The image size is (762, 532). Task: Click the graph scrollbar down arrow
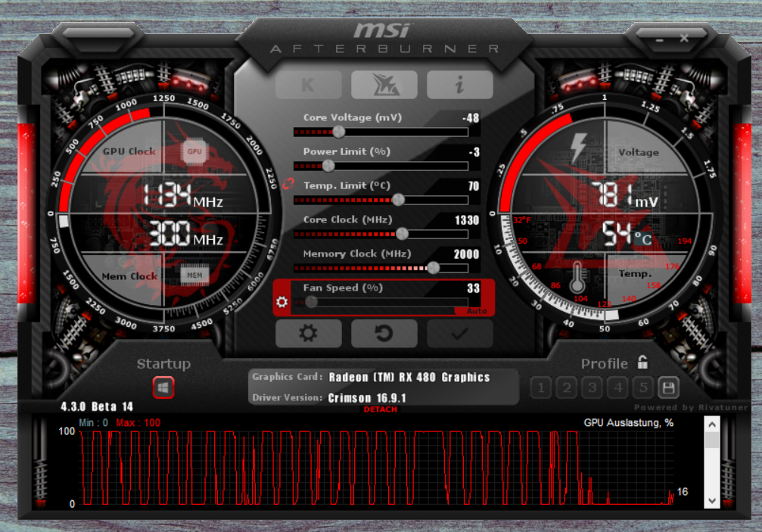click(712, 500)
